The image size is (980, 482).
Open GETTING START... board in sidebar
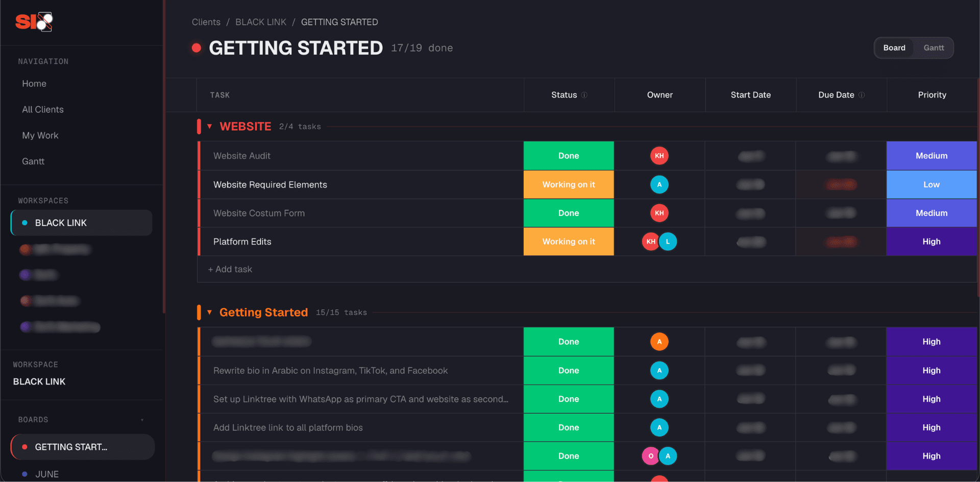point(83,447)
